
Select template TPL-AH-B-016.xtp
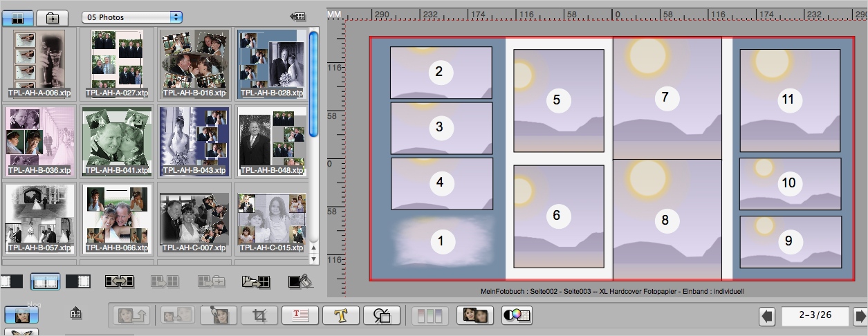[x=194, y=63]
